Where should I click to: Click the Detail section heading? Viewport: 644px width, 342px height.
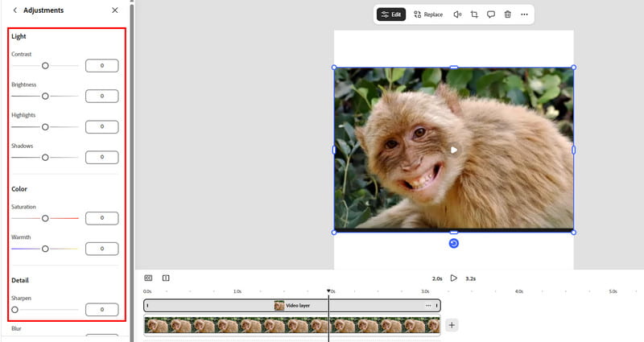coord(20,280)
